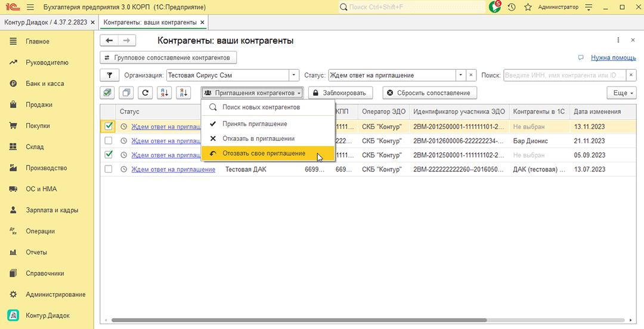Choose Отказать в приглашении menu item
The image size is (644, 329).
pyautogui.click(x=268, y=139)
